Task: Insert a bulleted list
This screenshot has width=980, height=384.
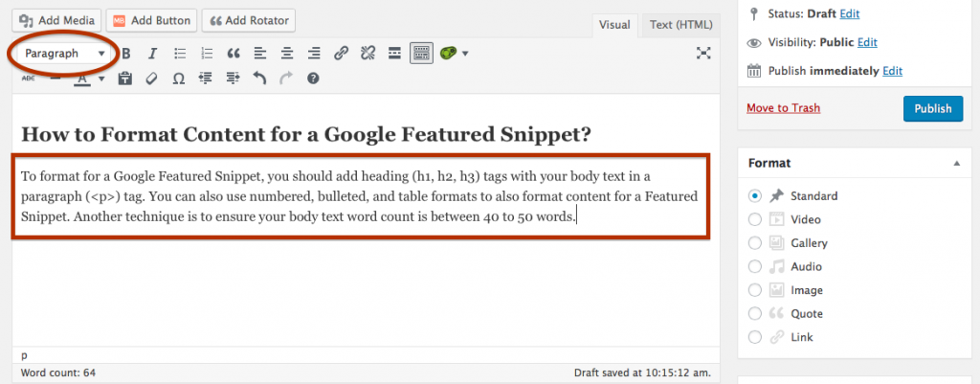Action: pyautogui.click(x=180, y=54)
